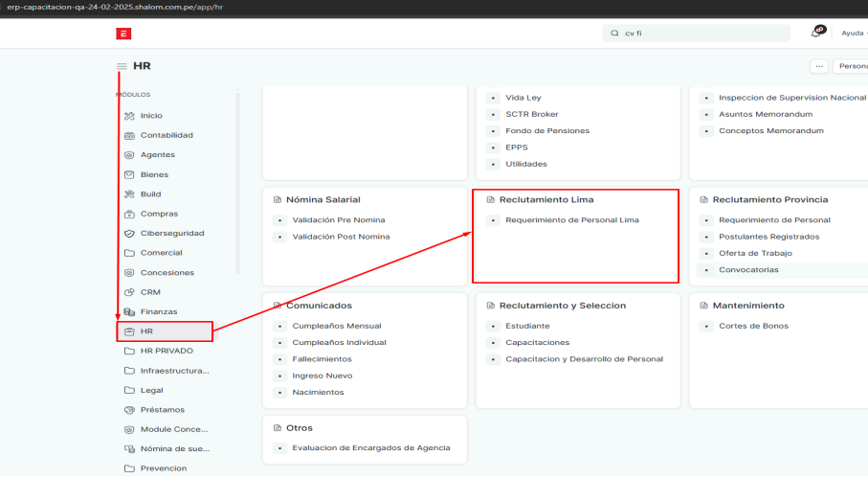
Task: Click the Contabilidad module icon
Action: pyautogui.click(x=129, y=135)
